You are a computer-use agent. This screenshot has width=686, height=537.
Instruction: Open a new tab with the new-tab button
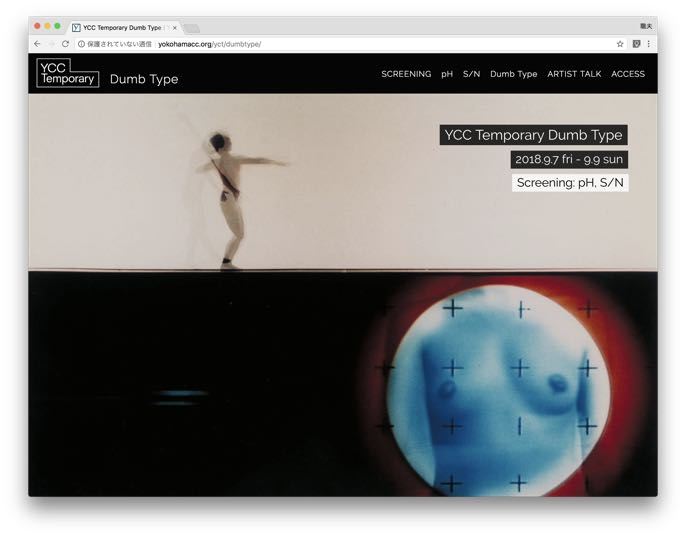pos(191,28)
